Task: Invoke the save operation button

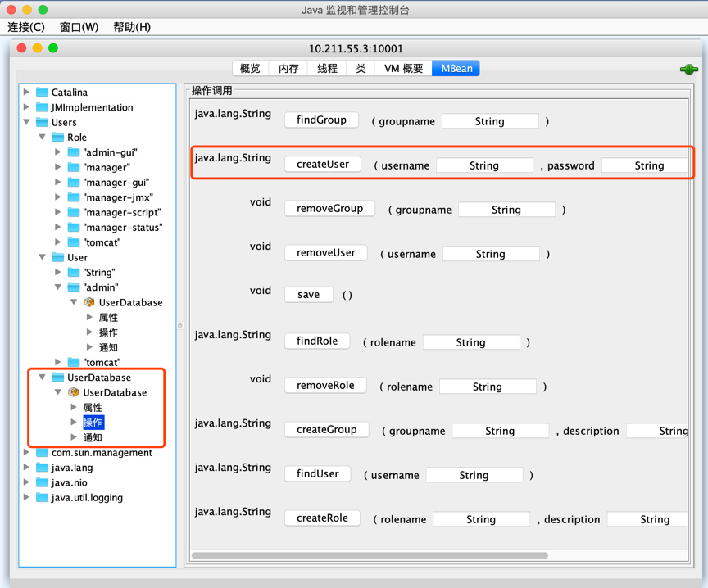Action: 308,295
